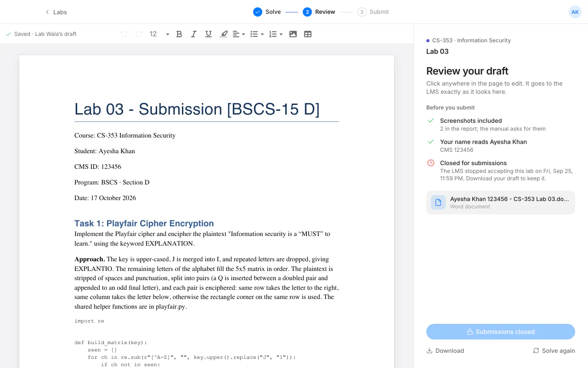588x368 pixels.
Task: Select the Review step
Action: 319,12
